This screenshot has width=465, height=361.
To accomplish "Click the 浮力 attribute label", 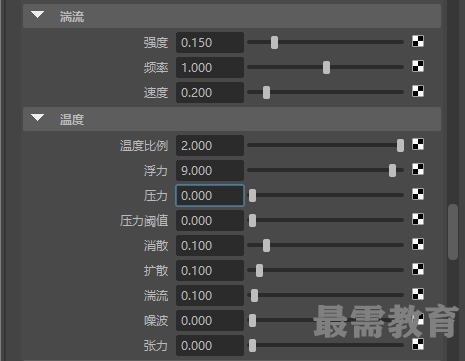I will pos(156,171).
